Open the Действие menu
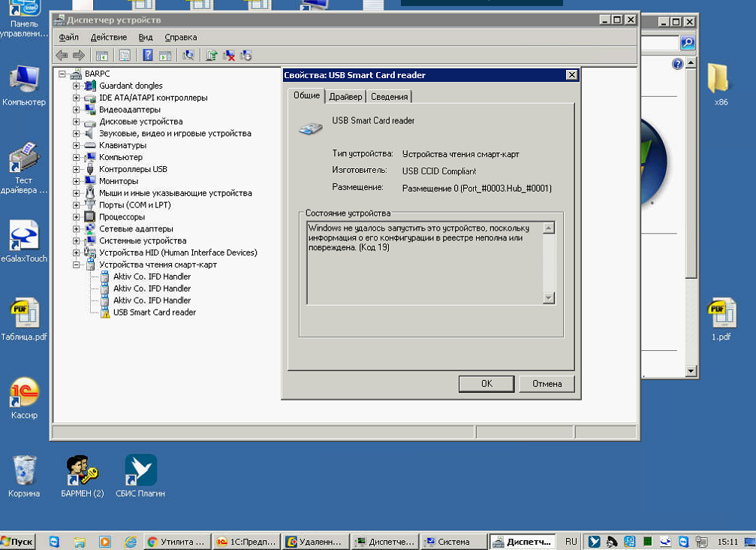 coord(108,37)
